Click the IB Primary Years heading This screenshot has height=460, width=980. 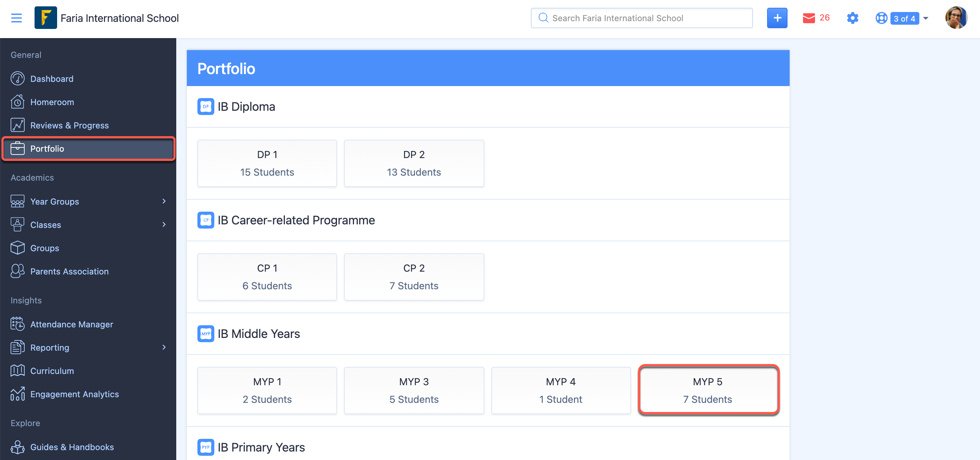(x=261, y=447)
